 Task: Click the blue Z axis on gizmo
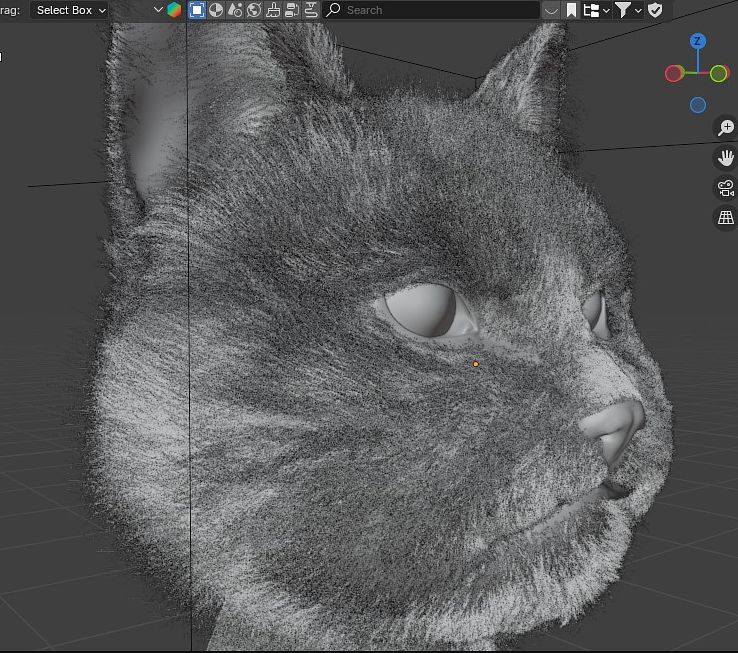[698, 41]
